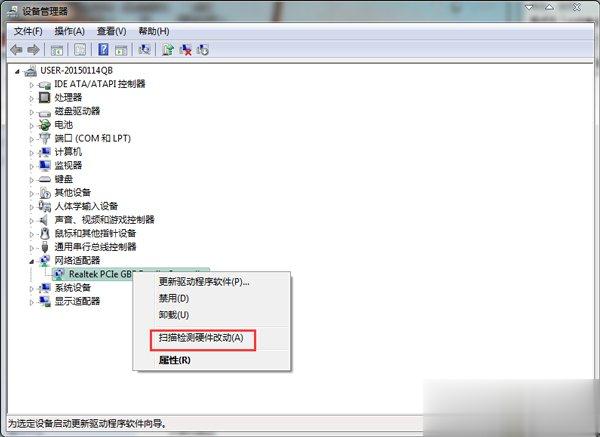Viewport: 600px width, 437px height.
Task: Click the 监视器 monitor icon
Action: coord(45,165)
